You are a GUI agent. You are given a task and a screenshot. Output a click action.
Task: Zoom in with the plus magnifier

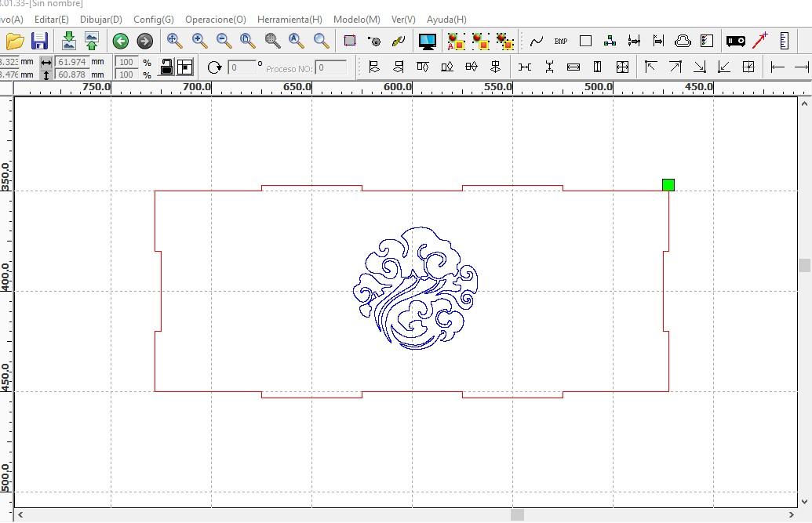pyautogui.click(x=199, y=41)
